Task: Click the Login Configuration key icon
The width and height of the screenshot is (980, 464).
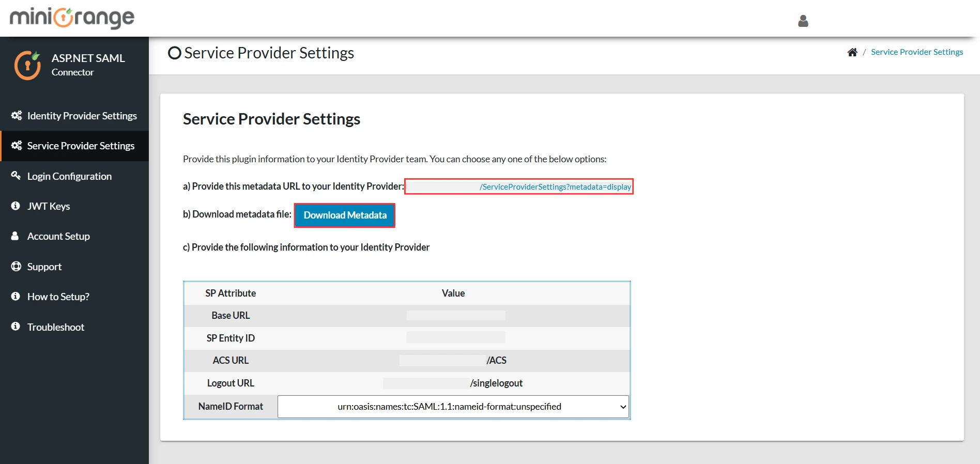Action: (x=16, y=176)
